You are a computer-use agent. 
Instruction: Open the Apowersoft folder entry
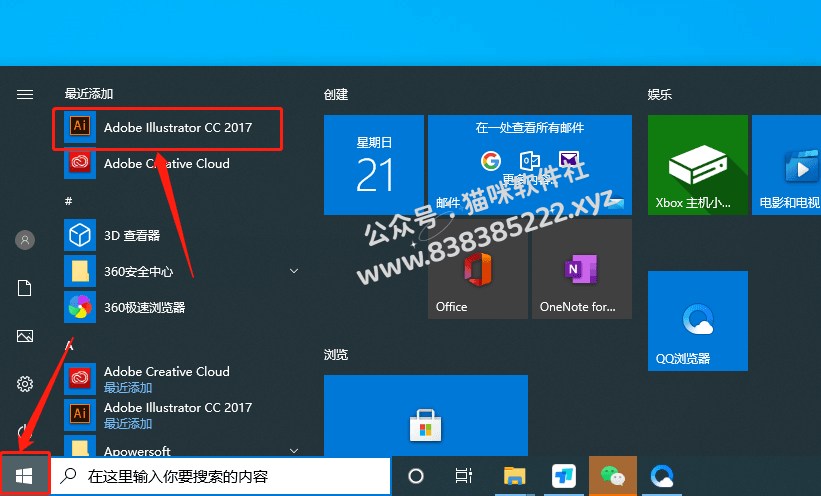pyautogui.click(x=178, y=446)
